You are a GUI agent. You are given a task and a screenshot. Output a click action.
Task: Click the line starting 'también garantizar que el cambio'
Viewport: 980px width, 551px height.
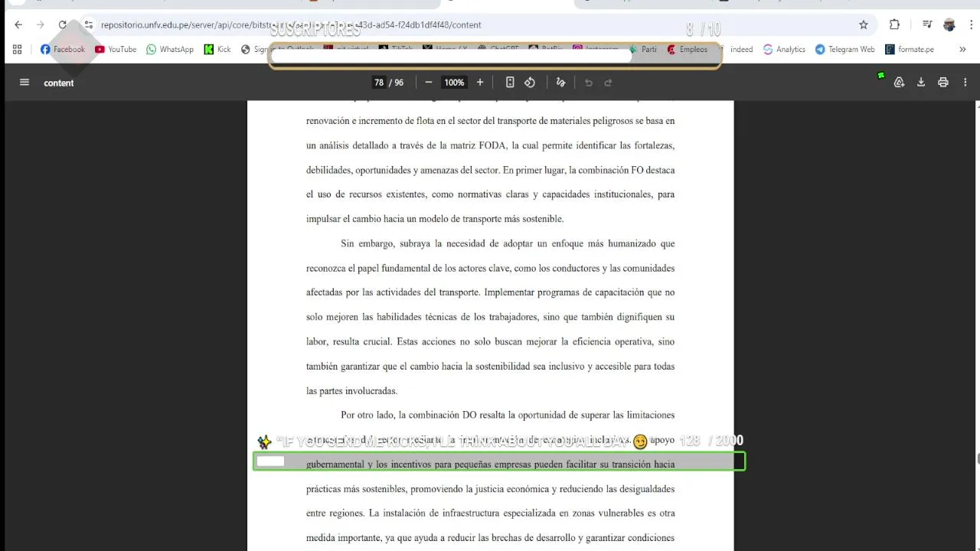click(490, 367)
